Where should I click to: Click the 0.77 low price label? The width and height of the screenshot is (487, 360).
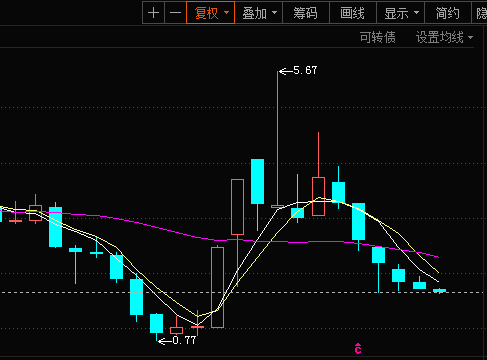click(184, 340)
